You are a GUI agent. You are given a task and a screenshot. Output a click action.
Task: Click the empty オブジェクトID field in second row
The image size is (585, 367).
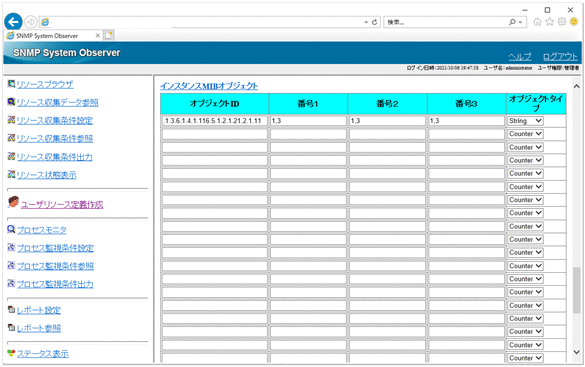coord(215,134)
